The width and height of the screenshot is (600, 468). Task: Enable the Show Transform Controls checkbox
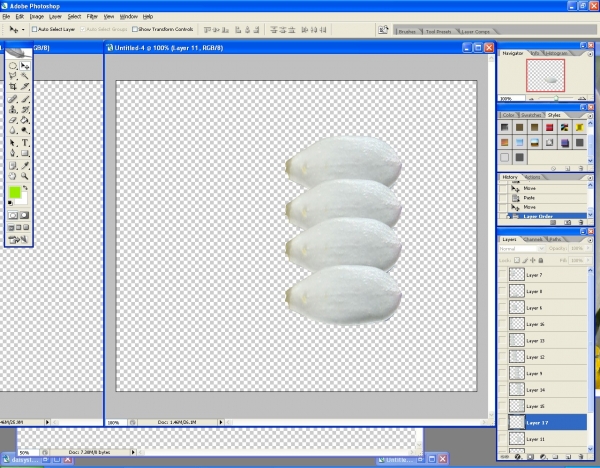click(135, 29)
